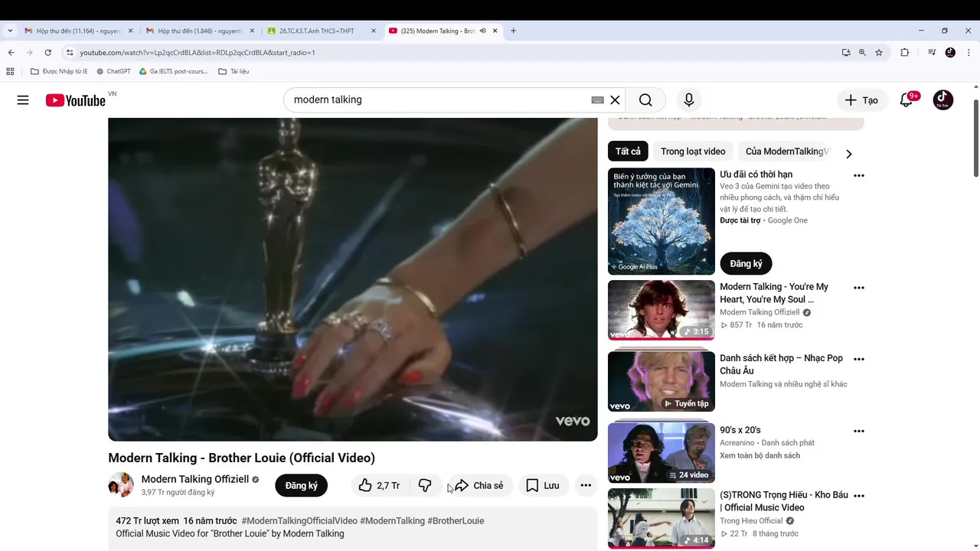
Task: Go back with browser back arrow
Action: (x=11, y=53)
